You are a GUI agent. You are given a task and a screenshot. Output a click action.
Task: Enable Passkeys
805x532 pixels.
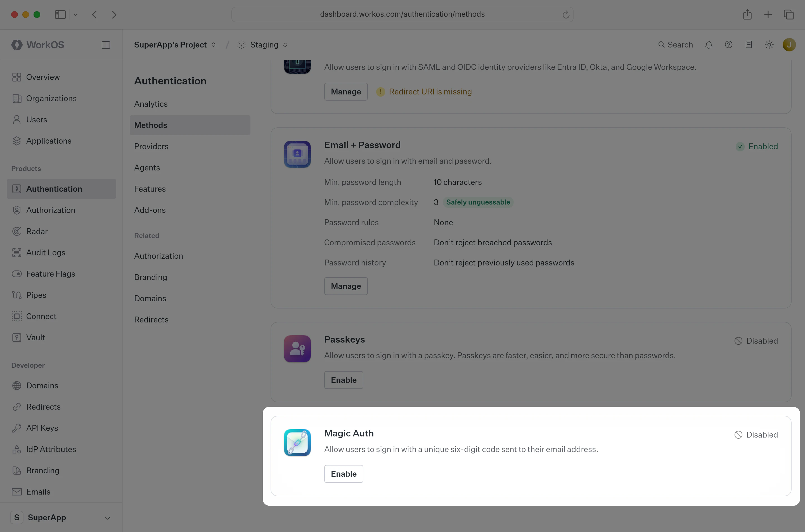(344, 380)
